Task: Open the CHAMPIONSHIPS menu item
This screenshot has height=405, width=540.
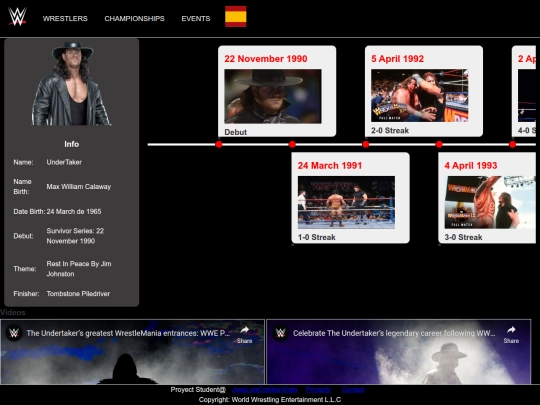Action: tap(134, 19)
